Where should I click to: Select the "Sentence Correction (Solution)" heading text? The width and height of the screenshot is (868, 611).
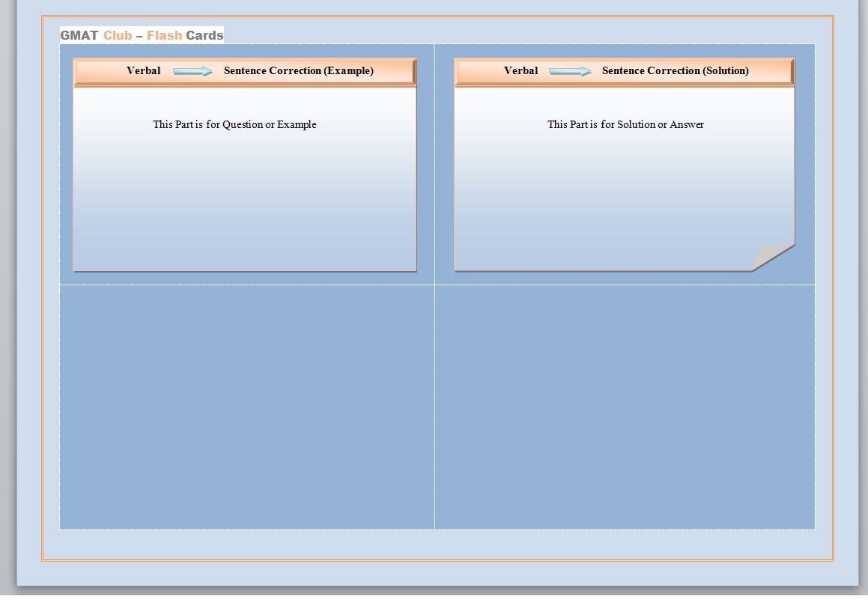tap(675, 71)
